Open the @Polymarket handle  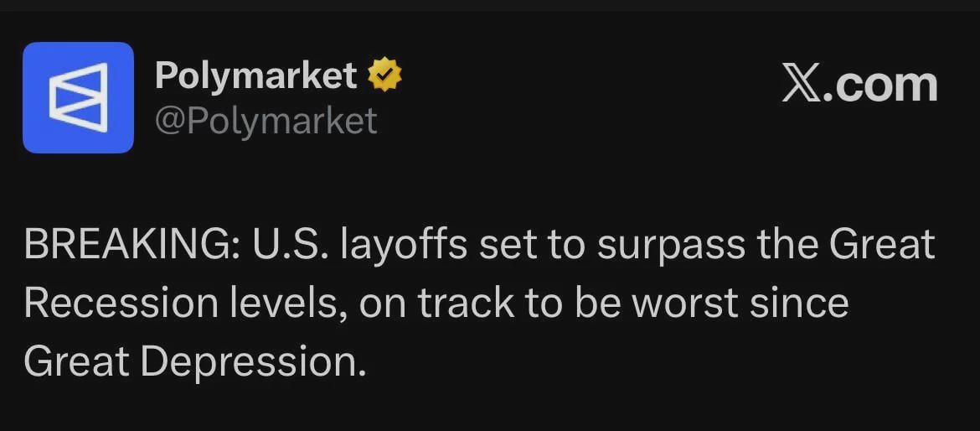(266, 121)
